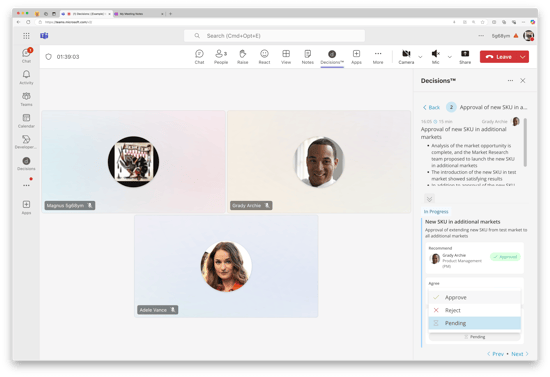Leave the meeting

click(499, 57)
